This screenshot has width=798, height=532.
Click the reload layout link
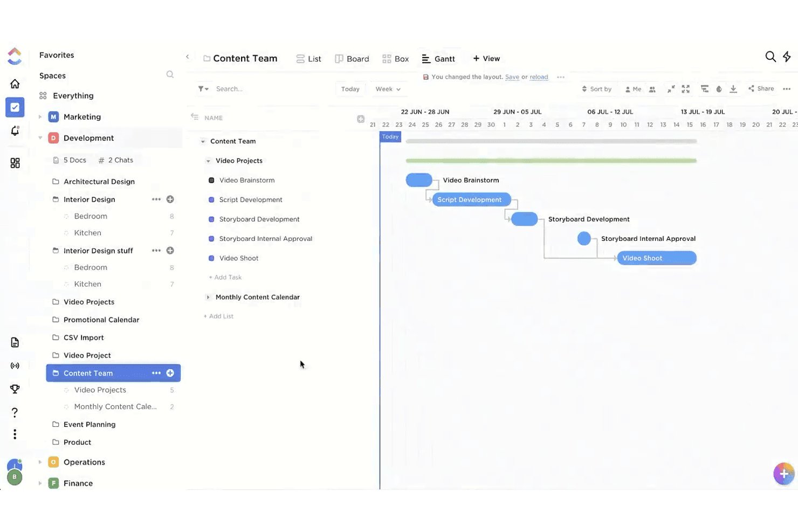[x=539, y=77]
